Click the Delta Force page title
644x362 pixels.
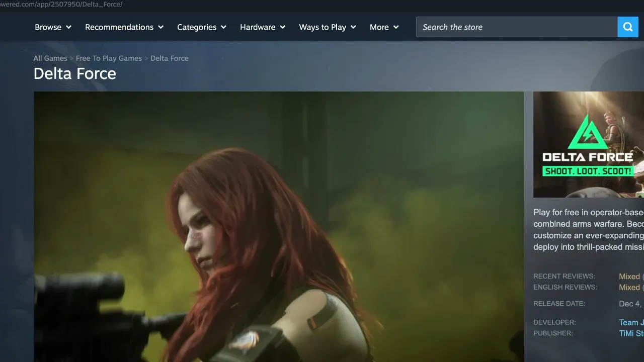75,74
